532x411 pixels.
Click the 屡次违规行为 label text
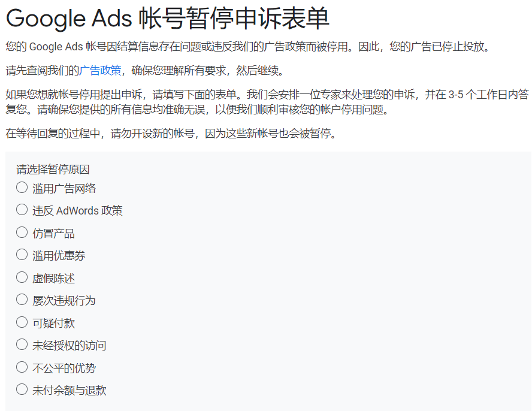tap(64, 300)
